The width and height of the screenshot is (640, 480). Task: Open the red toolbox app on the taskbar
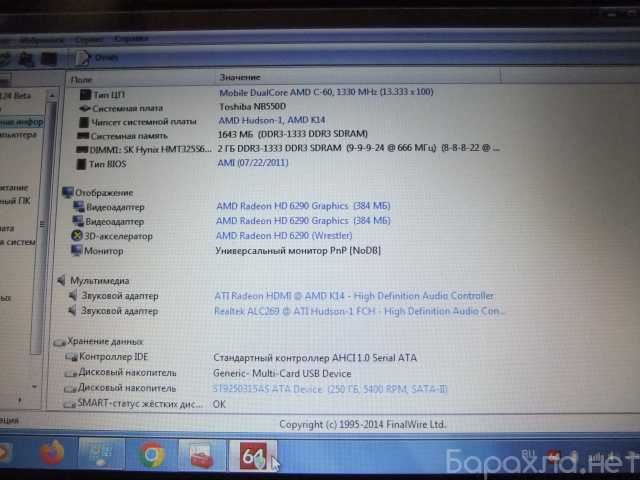202,456
